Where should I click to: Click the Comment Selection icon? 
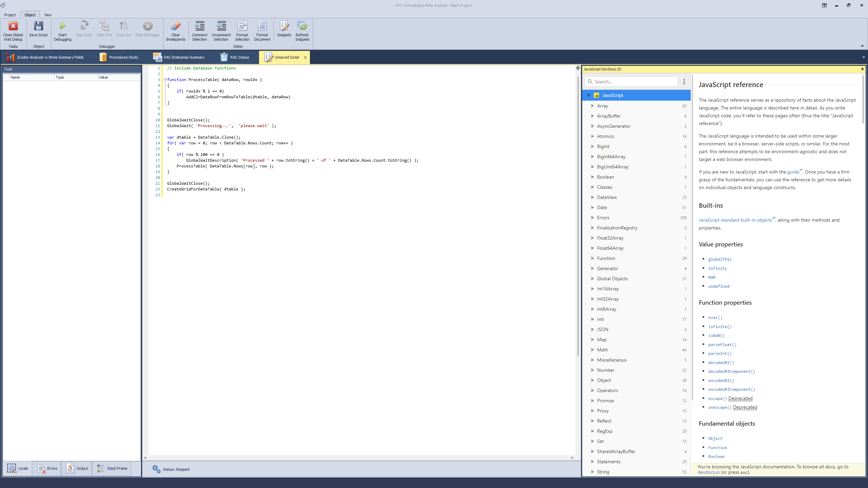(200, 26)
